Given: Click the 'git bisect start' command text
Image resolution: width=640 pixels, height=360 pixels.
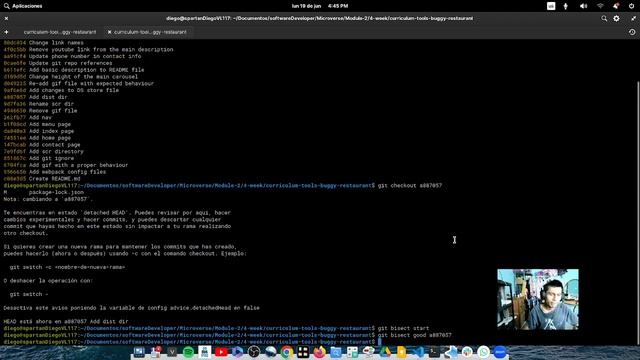Looking at the screenshot, I should click(403, 329).
